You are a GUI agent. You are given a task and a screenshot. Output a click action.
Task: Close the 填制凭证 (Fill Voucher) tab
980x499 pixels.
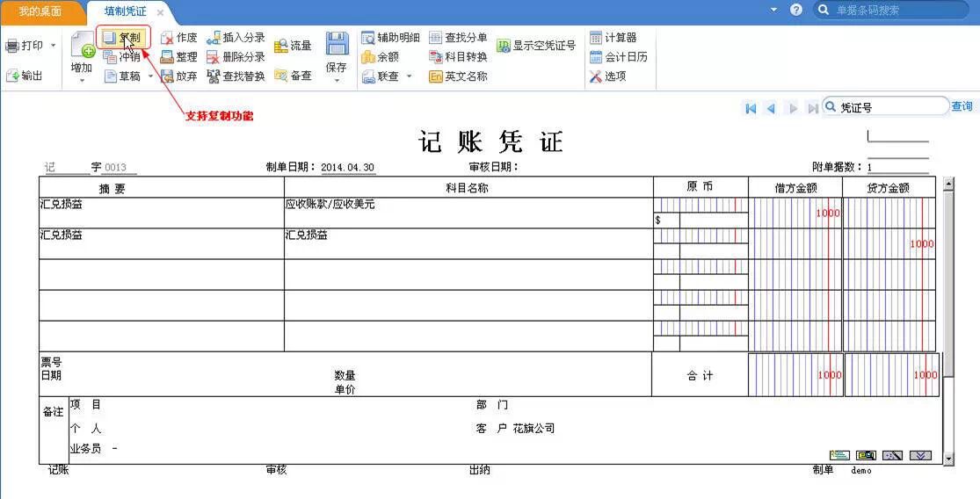(x=160, y=12)
